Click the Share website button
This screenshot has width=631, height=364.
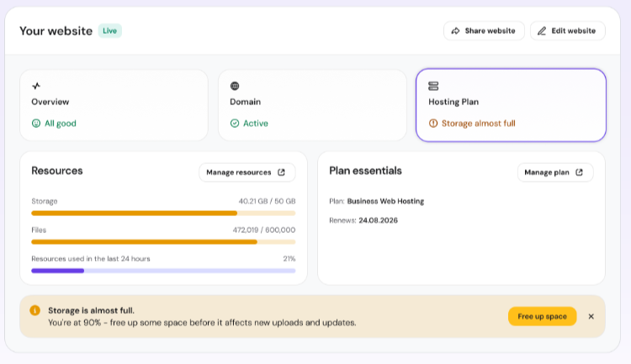click(x=484, y=31)
